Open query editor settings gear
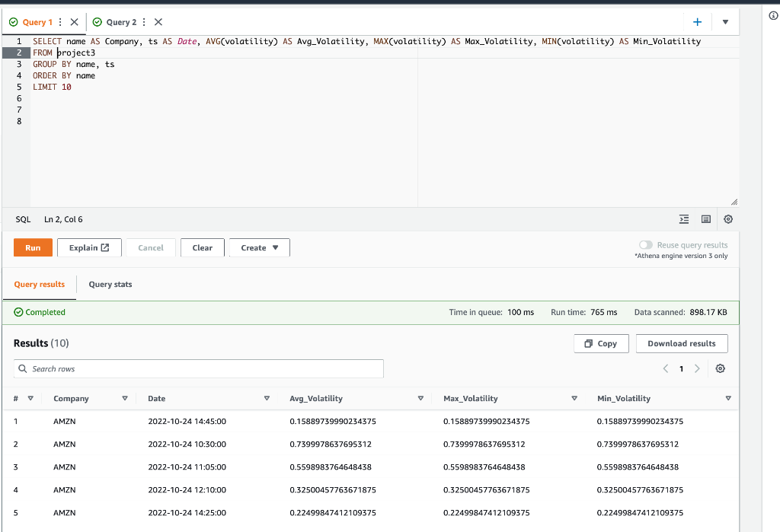Image resolution: width=780 pixels, height=532 pixels. (728, 219)
